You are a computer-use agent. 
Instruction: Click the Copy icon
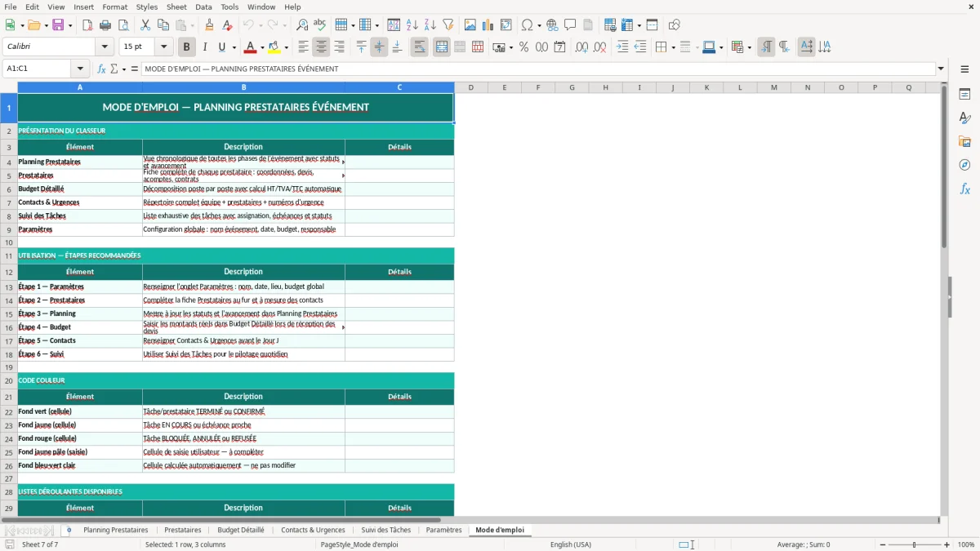(x=163, y=25)
